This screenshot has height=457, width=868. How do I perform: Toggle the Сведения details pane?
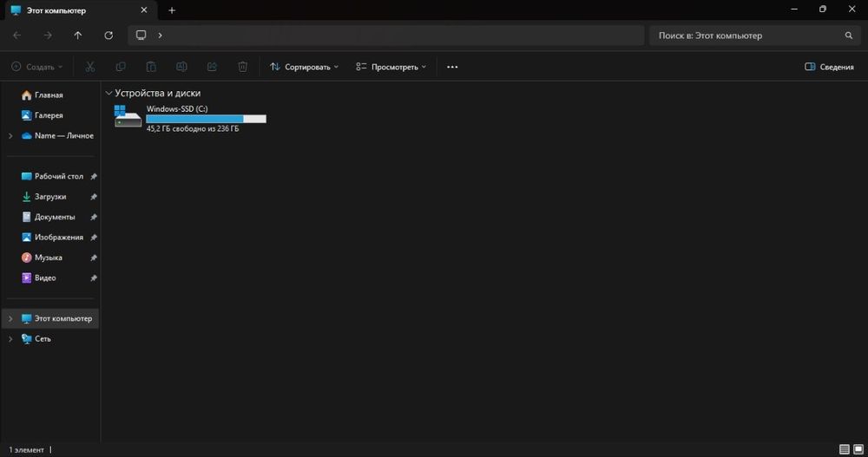coord(829,67)
